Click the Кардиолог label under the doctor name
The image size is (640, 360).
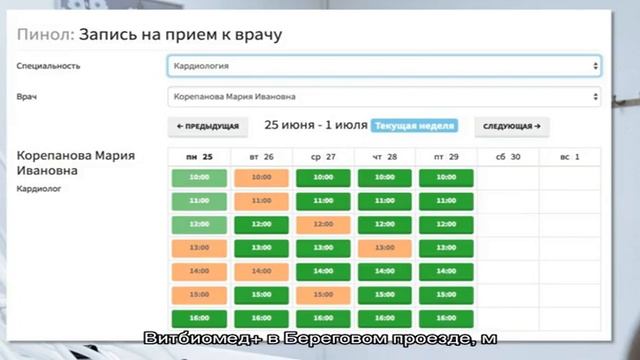click(x=39, y=189)
